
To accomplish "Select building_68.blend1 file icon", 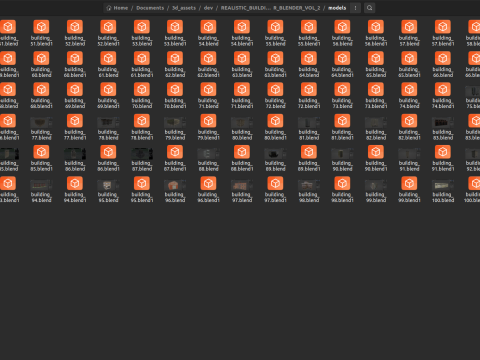I will [41, 89].
